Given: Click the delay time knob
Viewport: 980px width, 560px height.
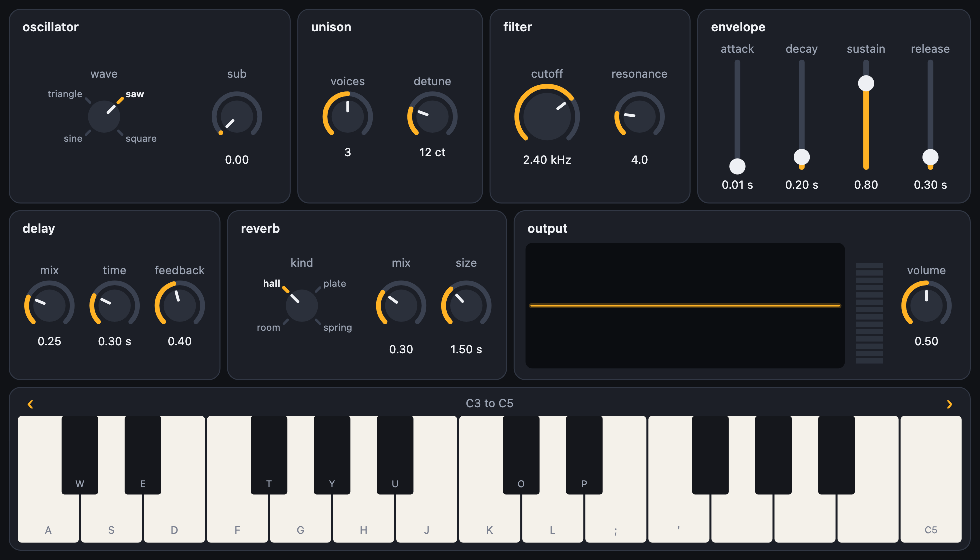Looking at the screenshot, I should tap(114, 305).
